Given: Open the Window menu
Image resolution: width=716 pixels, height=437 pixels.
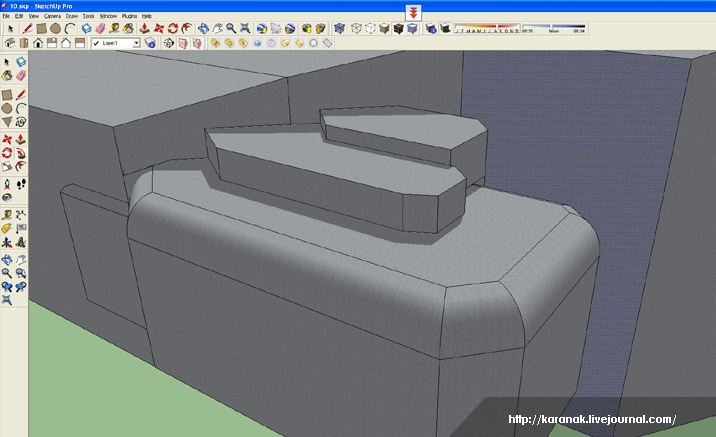Looking at the screenshot, I should click(x=108, y=17).
